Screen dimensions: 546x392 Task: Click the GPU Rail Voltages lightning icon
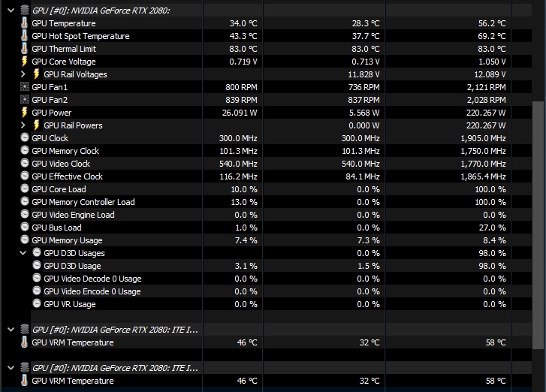pos(36,74)
